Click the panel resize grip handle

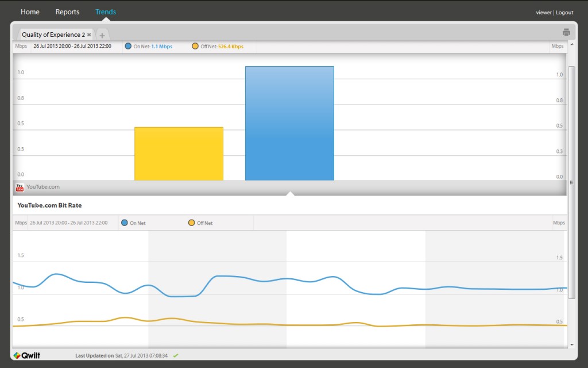(x=571, y=182)
